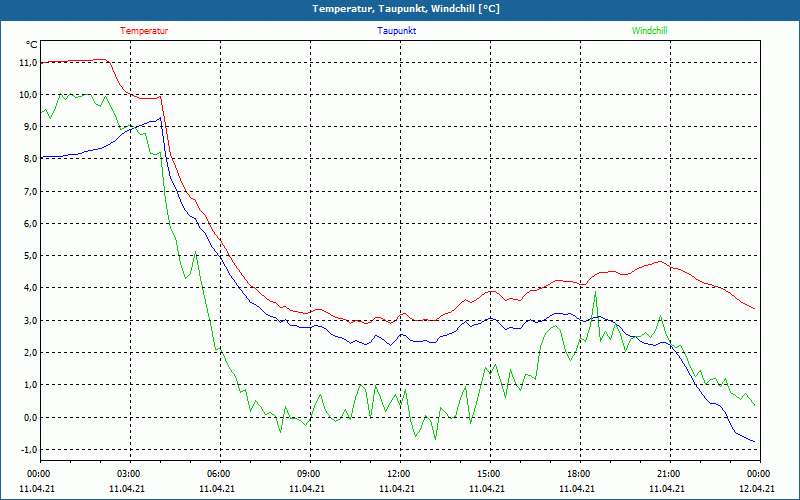Image resolution: width=800 pixels, height=500 pixels.
Task: Select the 03:00 time axis label
Action: pyautogui.click(x=129, y=473)
